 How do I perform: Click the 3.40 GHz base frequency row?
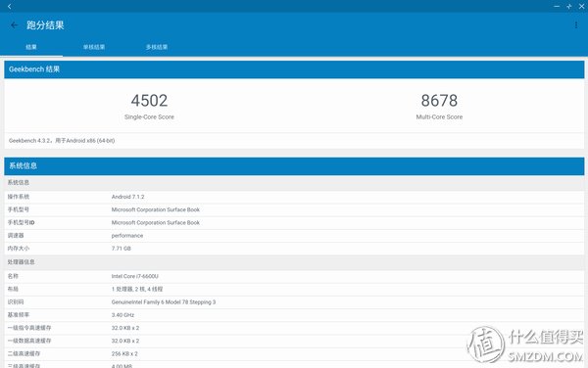pyautogui.click(x=294, y=315)
